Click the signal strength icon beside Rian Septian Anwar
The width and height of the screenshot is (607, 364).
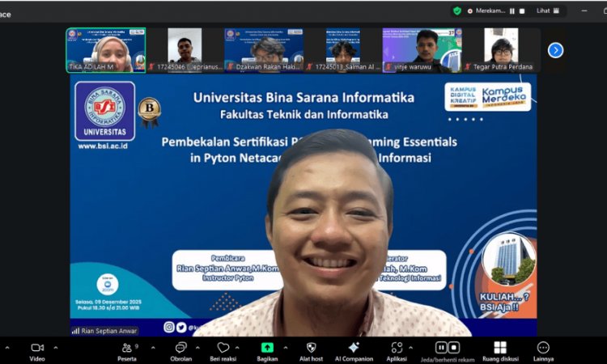(75, 331)
